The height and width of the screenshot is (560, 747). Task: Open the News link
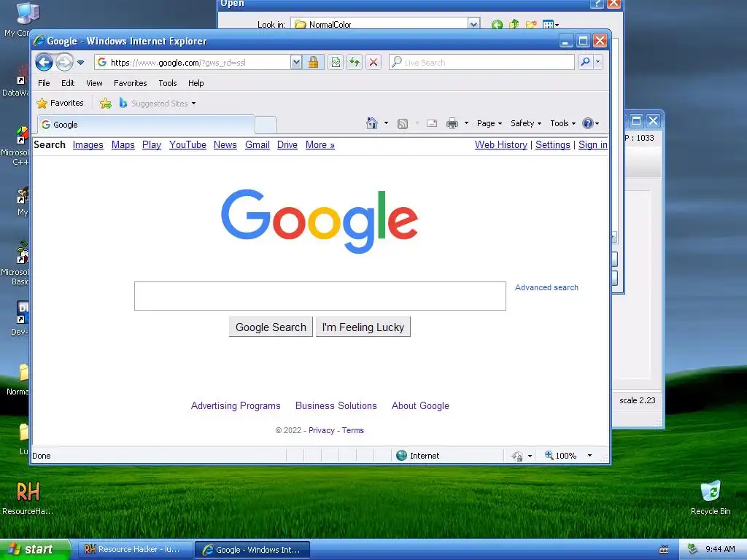coord(225,145)
